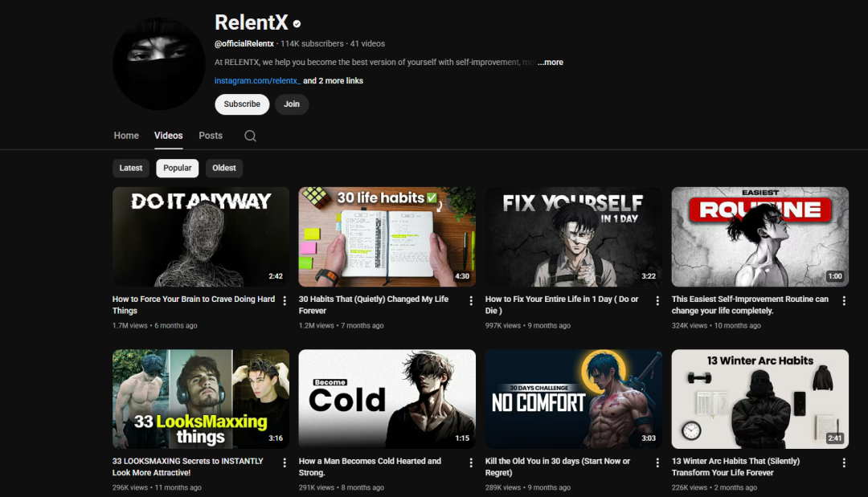Expand 'and 2 more links' list
The image size is (868, 497).
[x=333, y=81]
